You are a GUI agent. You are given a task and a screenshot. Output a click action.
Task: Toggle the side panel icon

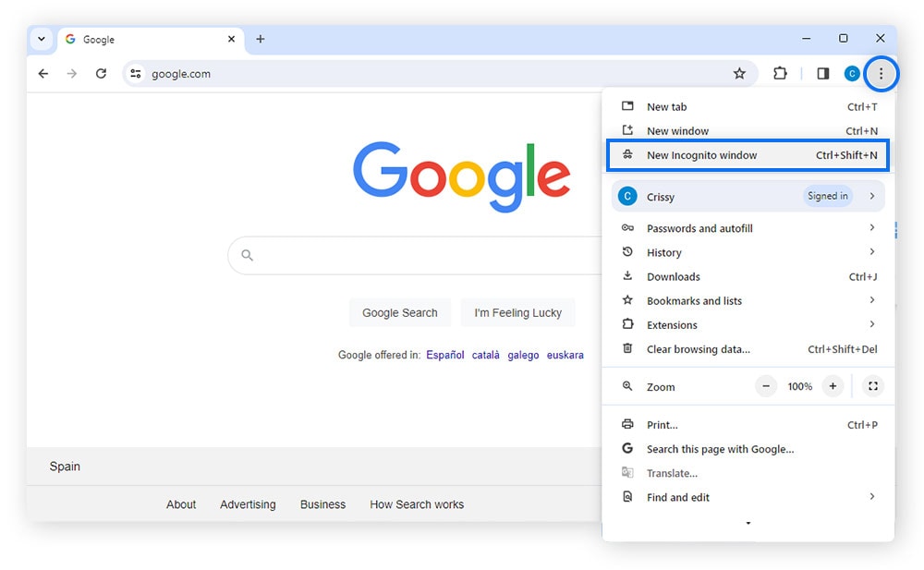click(822, 74)
